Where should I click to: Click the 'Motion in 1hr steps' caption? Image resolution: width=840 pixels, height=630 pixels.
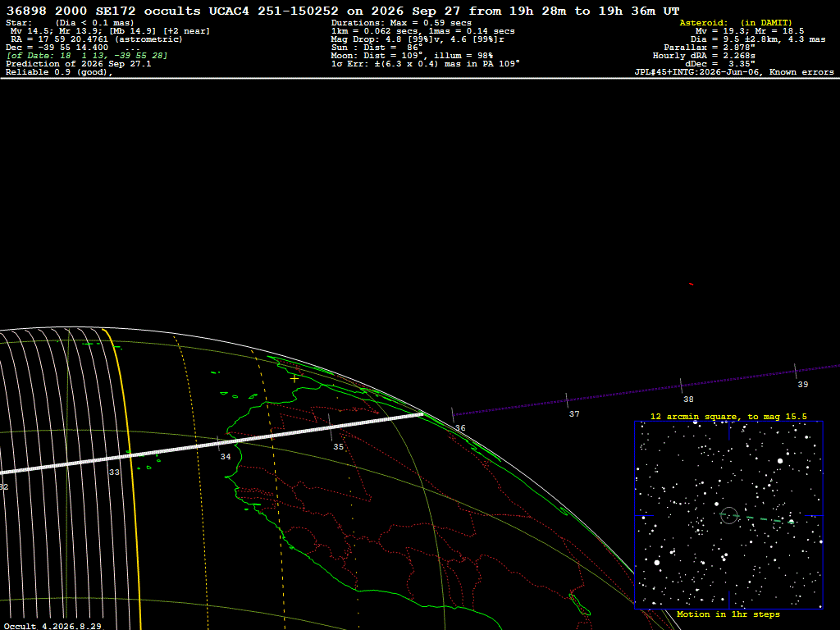pyautogui.click(x=728, y=614)
